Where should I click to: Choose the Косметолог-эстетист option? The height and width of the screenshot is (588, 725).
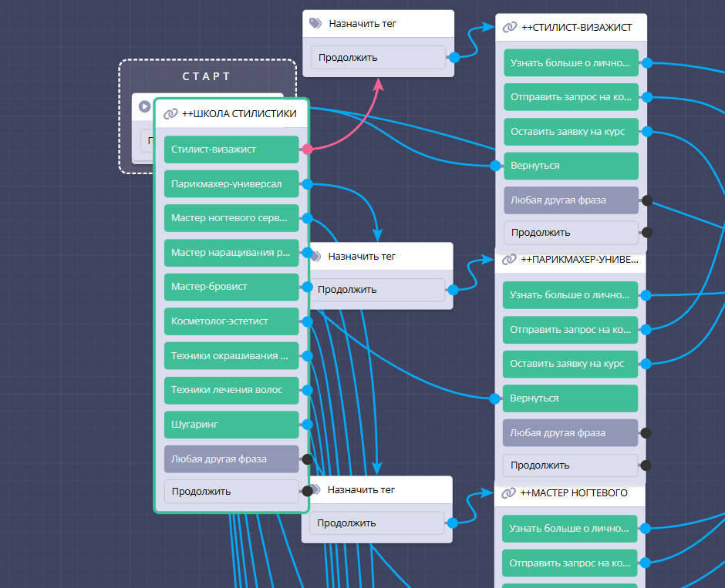point(231,321)
